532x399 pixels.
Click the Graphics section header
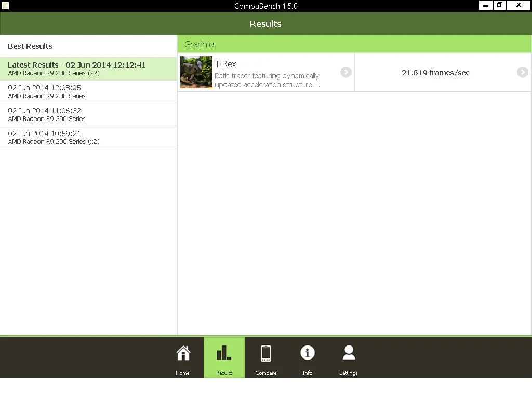click(354, 44)
